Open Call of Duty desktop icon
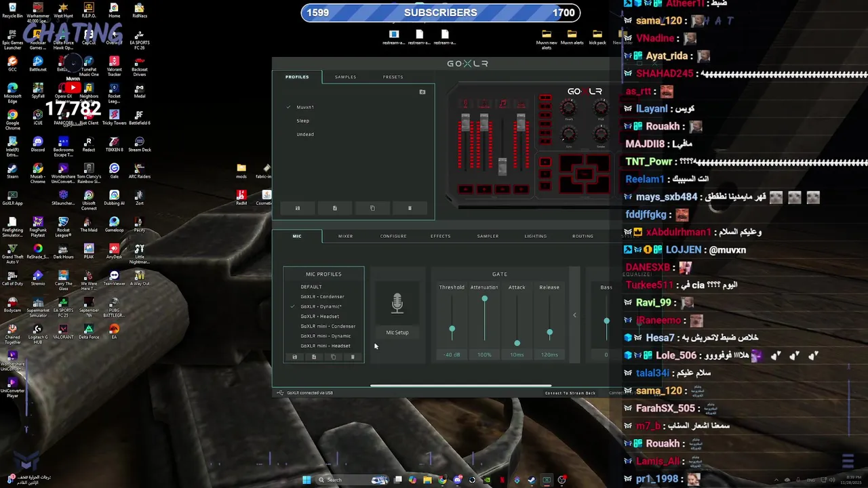This screenshot has height=488, width=868. coord(12,278)
